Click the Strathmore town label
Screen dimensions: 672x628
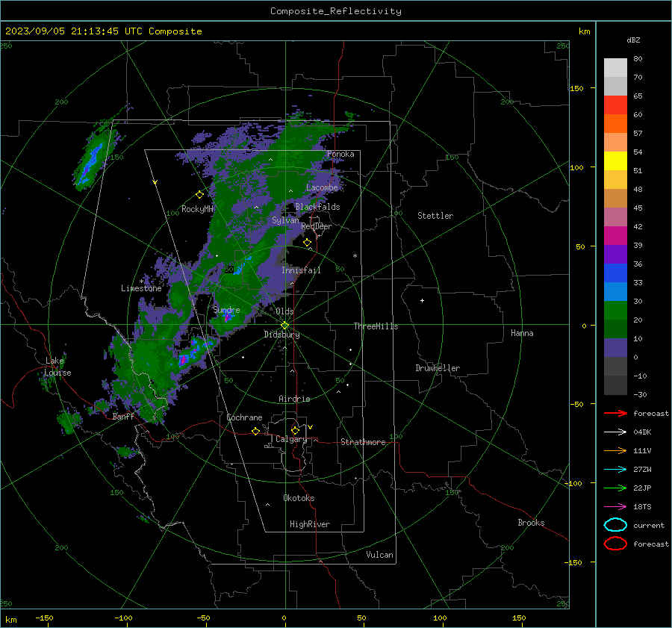pyautogui.click(x=363, y=442)
